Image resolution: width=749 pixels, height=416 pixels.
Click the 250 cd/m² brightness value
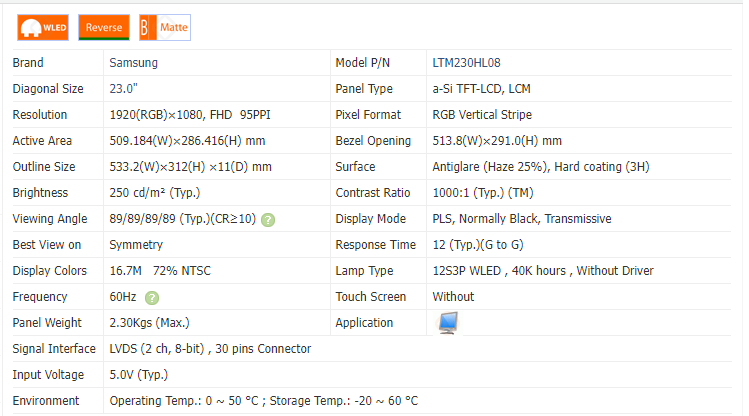pyautogui.click(x=154, y=192)
